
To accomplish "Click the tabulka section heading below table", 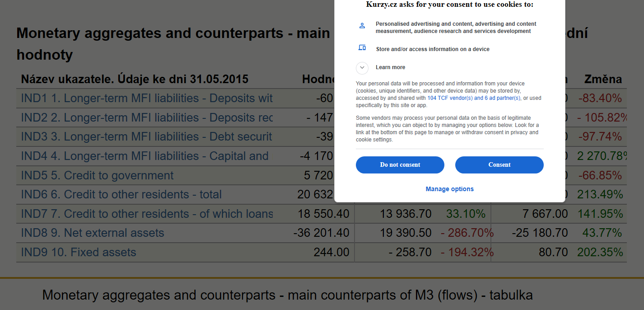I will [x=287, y=296].
